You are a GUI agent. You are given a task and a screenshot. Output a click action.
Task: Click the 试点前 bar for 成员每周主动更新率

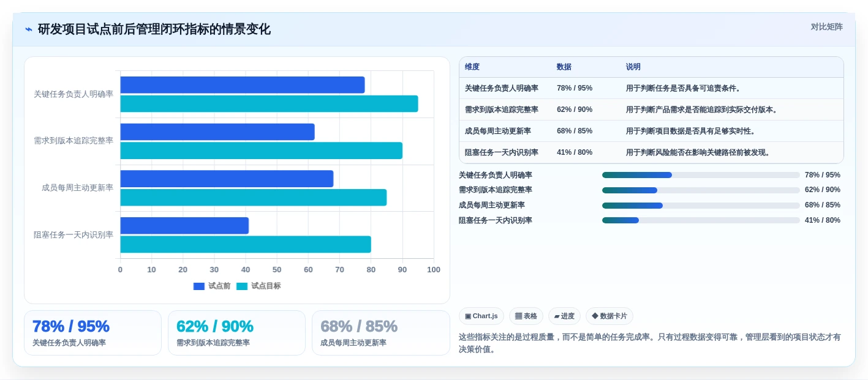coord(227,179)
